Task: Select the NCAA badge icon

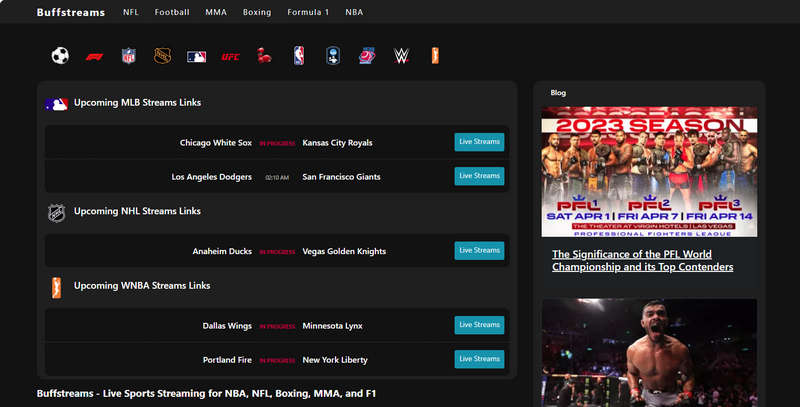Action: click(x=333, y=56)
